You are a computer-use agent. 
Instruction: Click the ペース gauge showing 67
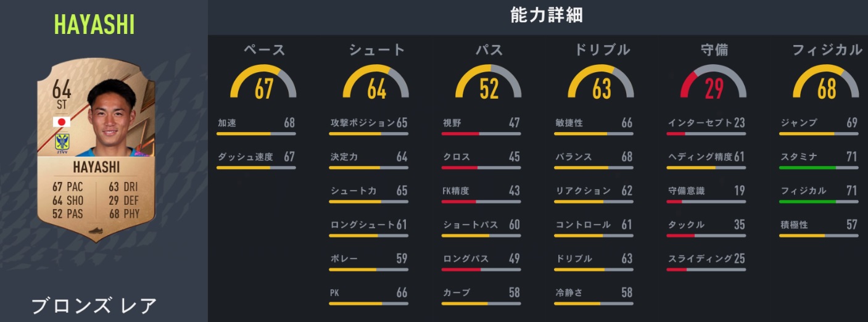263,83
